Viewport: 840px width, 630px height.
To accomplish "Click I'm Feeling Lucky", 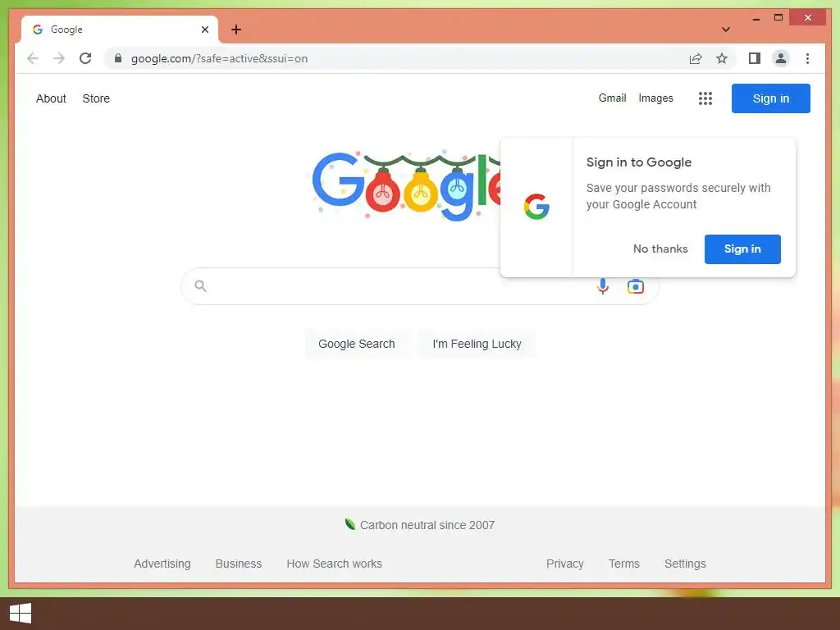I will [477, 344].
